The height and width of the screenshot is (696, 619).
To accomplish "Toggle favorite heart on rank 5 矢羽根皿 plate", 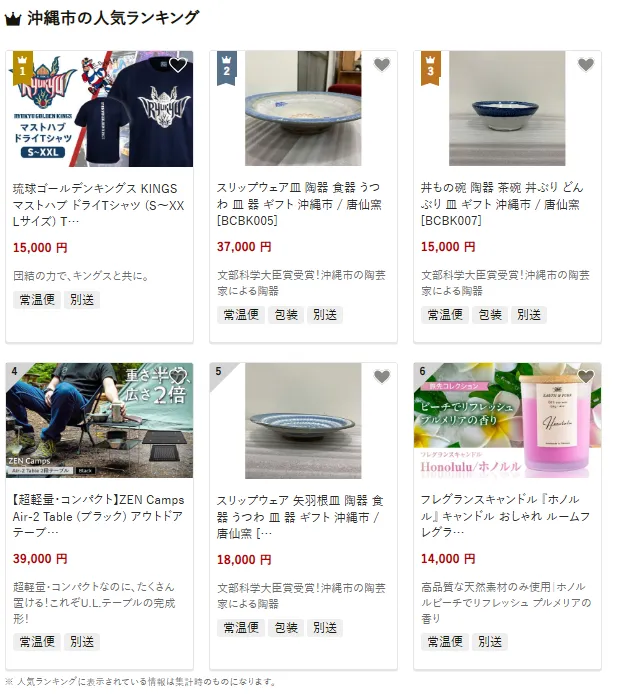I will coord(382,377).
